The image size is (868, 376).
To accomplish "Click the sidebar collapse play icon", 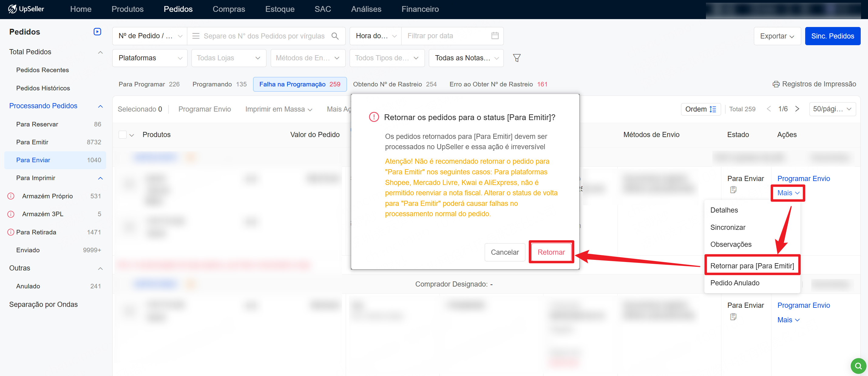I will [x=97, y=32].
